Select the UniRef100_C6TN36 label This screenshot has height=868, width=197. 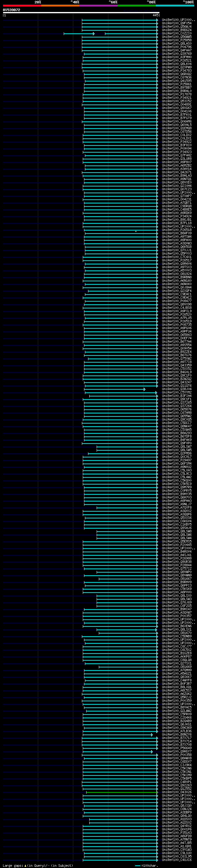[x=176, y=77]
